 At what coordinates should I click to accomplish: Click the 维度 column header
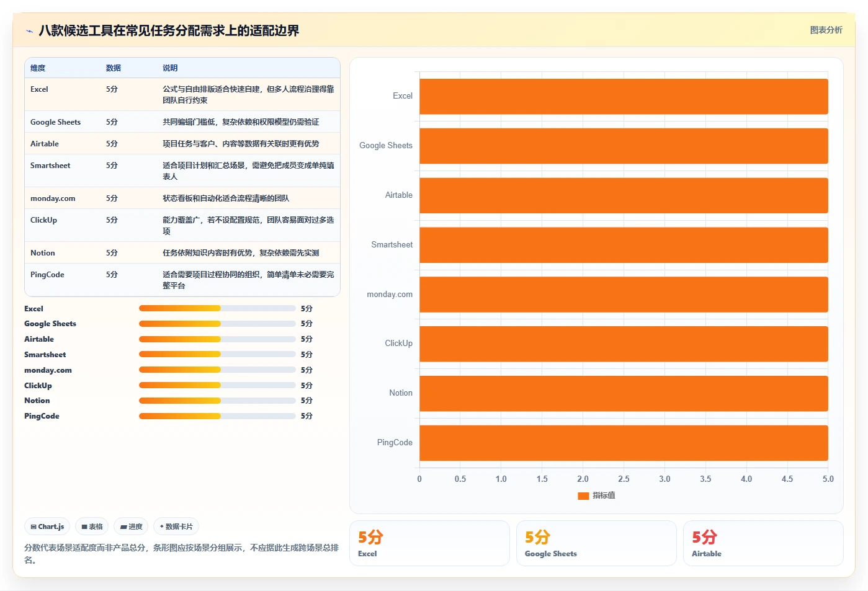(x=38, y=68)
